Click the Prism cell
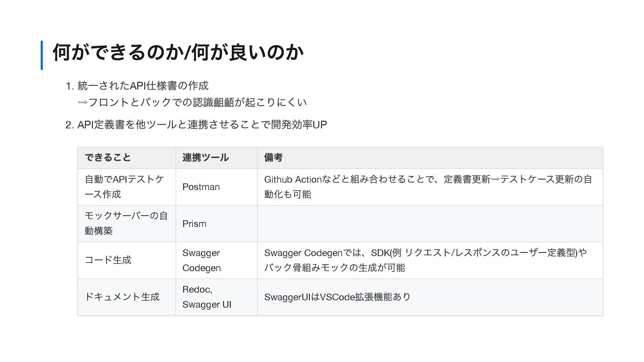 [x=195, y=224]
